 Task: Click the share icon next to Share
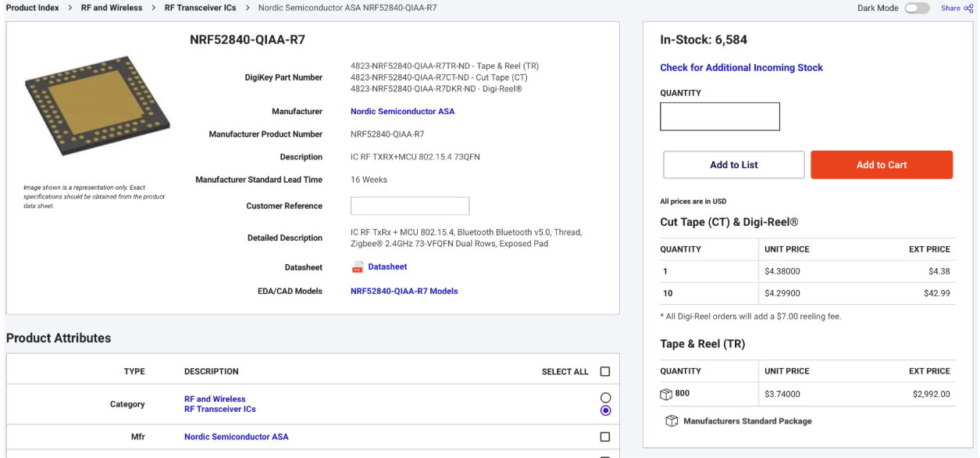coord(968,9)
